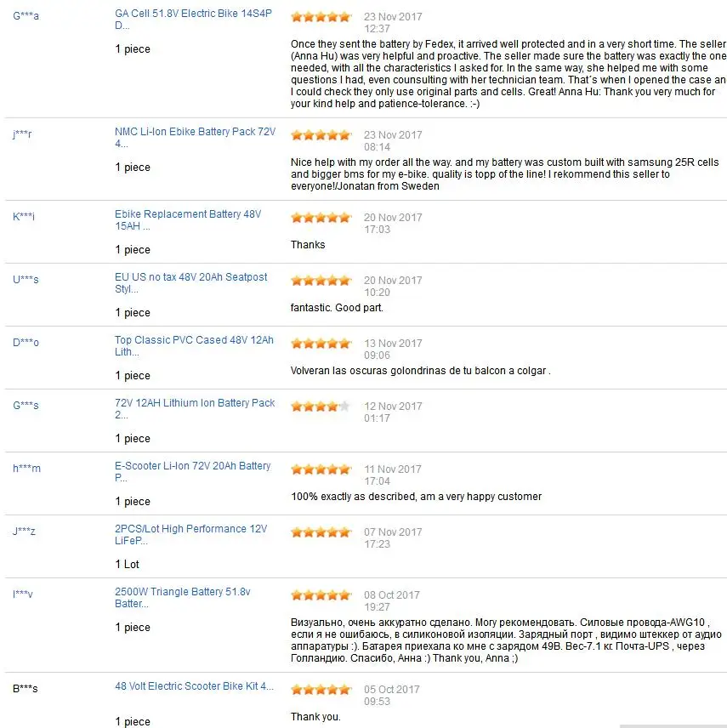Click the star rating on G***a's review
Screen dimensions: 727x728
click(321, 17)
